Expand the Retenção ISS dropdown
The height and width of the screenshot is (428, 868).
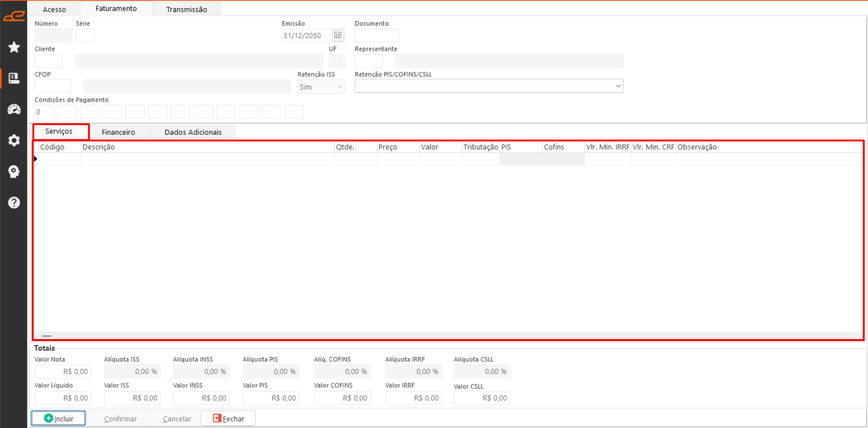point(340,87)
